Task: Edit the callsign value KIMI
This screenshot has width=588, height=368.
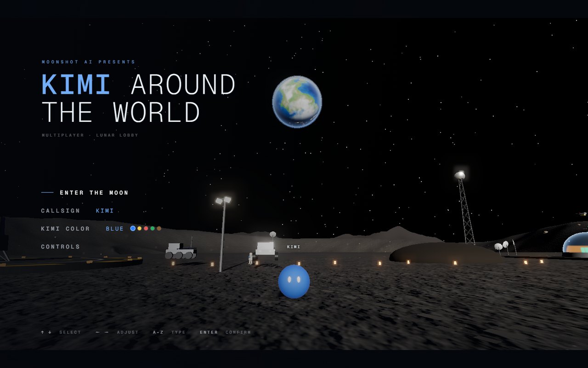Action: coord(105,211)
